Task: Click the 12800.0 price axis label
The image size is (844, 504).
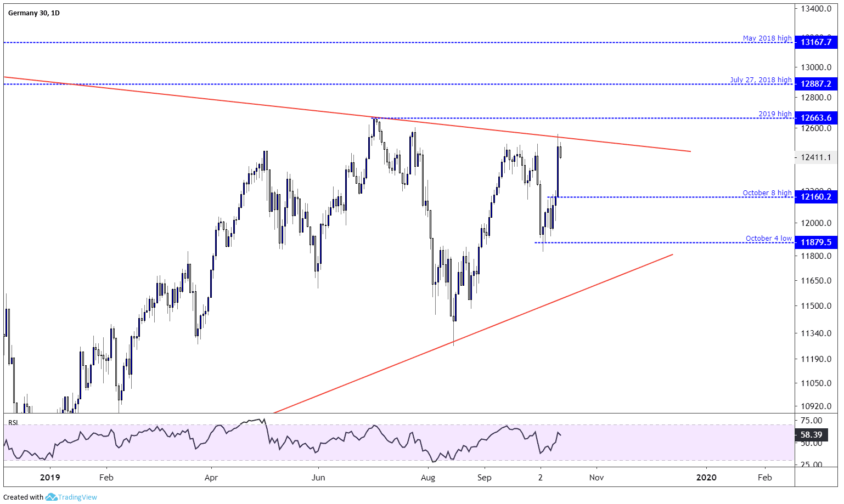Action: click(816, 98)
